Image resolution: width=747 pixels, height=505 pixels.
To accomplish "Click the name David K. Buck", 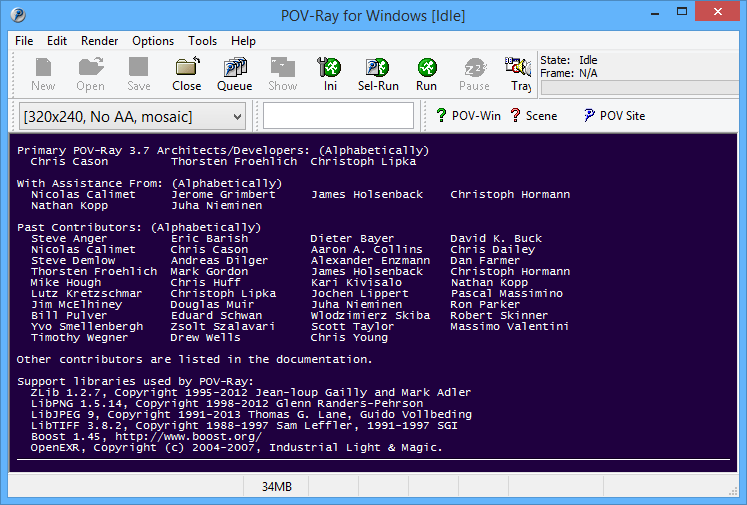I will pyautogui.click(x=496, y=238).
